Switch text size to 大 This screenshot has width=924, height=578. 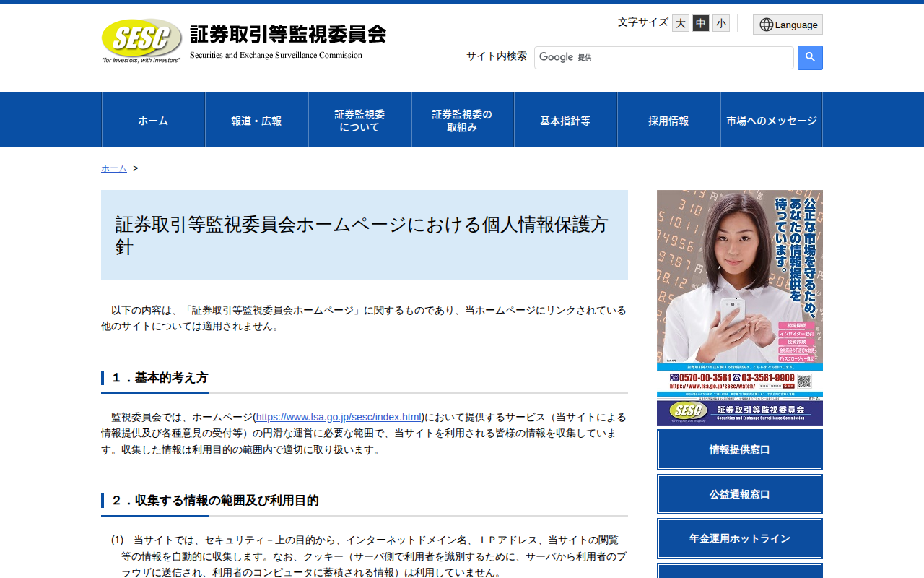click(x=679, y=22)
